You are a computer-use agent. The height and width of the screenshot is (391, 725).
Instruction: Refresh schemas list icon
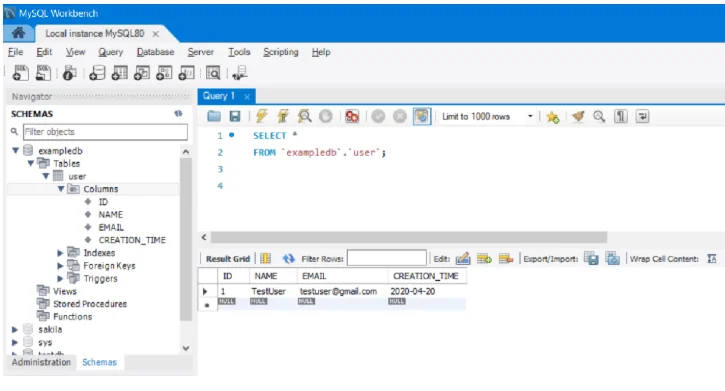tap(178, 114)
